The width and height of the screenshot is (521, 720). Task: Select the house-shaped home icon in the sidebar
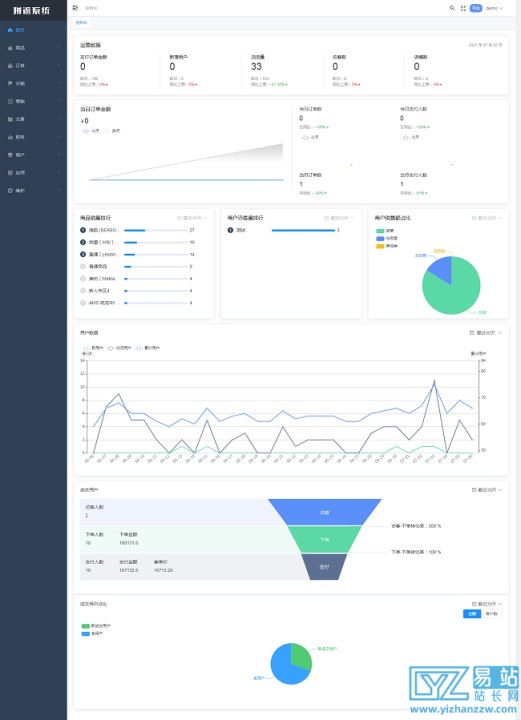[x=10, y=30]
